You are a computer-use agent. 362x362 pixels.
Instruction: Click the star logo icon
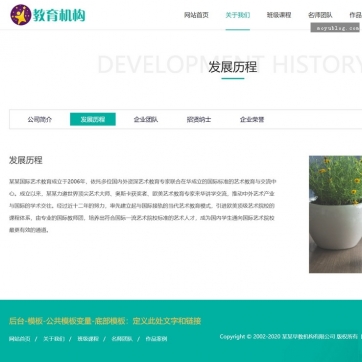pyautogui.click(x=21, y=15)
